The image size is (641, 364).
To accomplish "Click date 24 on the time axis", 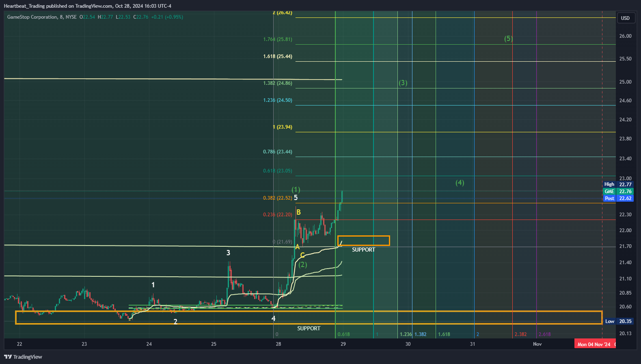I will [x=149, y=344].
